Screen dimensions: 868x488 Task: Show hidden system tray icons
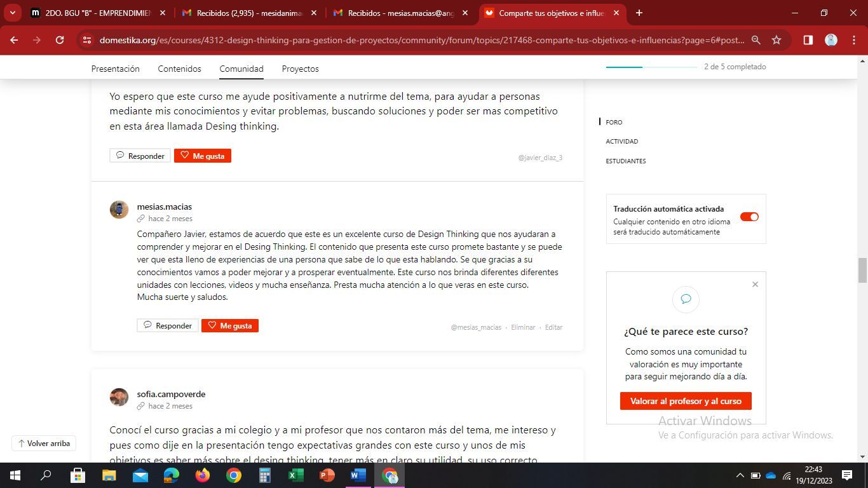(740, 475)
